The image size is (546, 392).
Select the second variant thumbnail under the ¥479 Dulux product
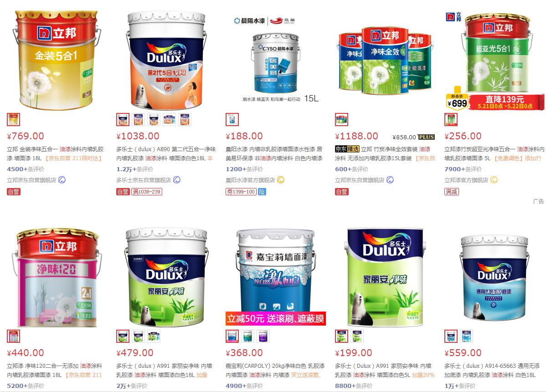(138, 336)
